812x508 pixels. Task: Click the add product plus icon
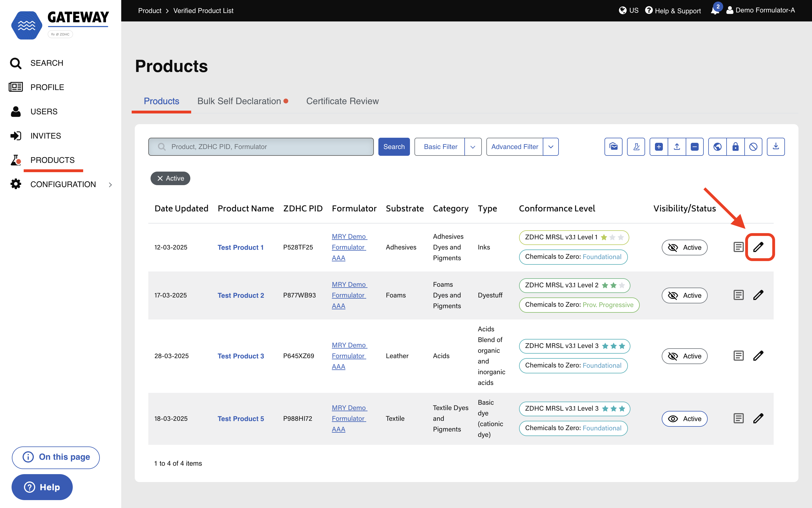[659, 147]
